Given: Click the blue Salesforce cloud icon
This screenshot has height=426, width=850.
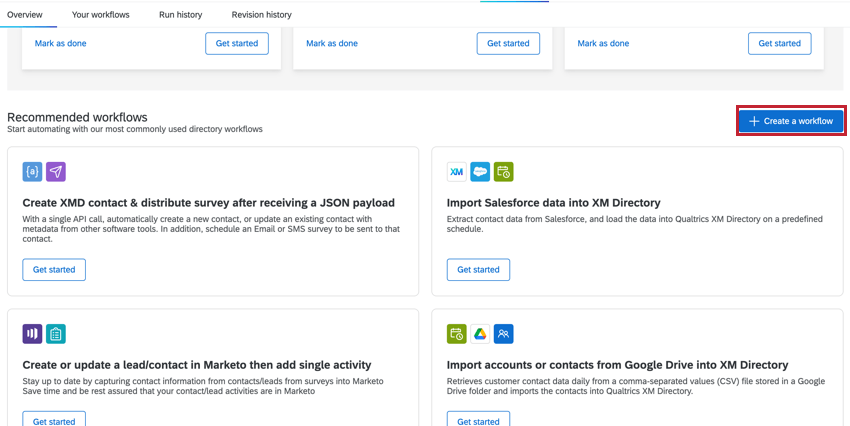Looking at the screenshot, I should [480, 172].
